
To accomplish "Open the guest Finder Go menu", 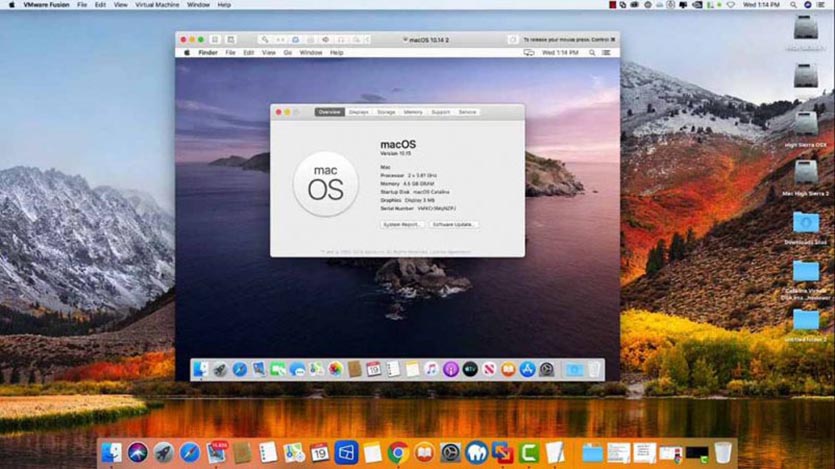I will (x=288, y=53).
